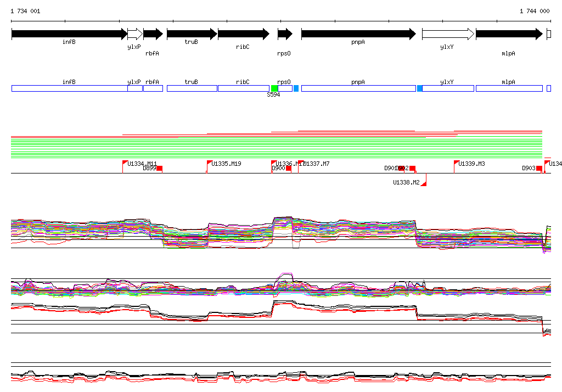This screenshot has height=392, width=562.
Task: Select the white ylxY gene arrow
Action: click(x=448, y=34)
